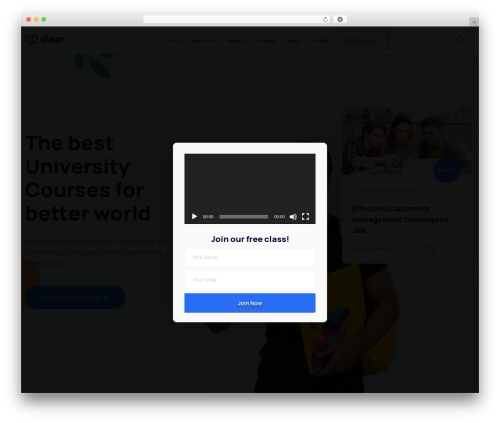Reload the page with the refresh icon
The image size is (500, 423).
coord(325,19)
